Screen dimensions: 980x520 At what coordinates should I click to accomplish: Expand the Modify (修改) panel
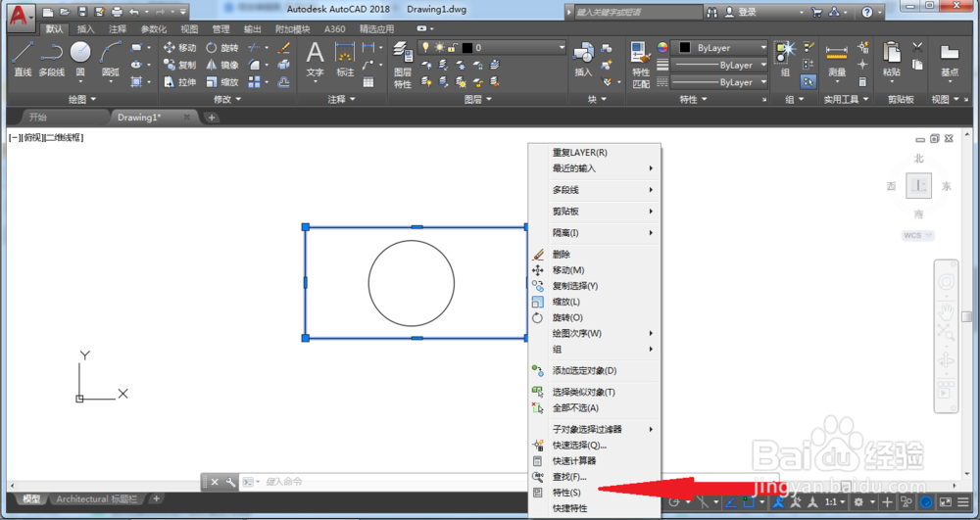coord(227,99)
